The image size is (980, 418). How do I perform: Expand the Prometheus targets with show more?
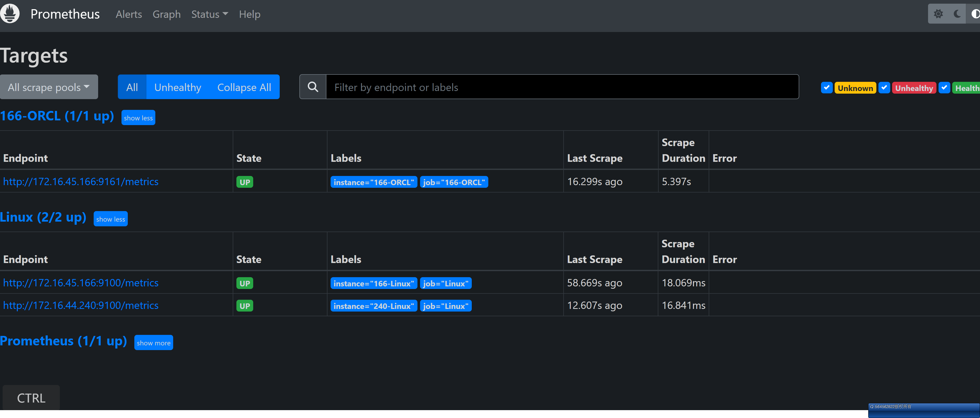[153, 342]
